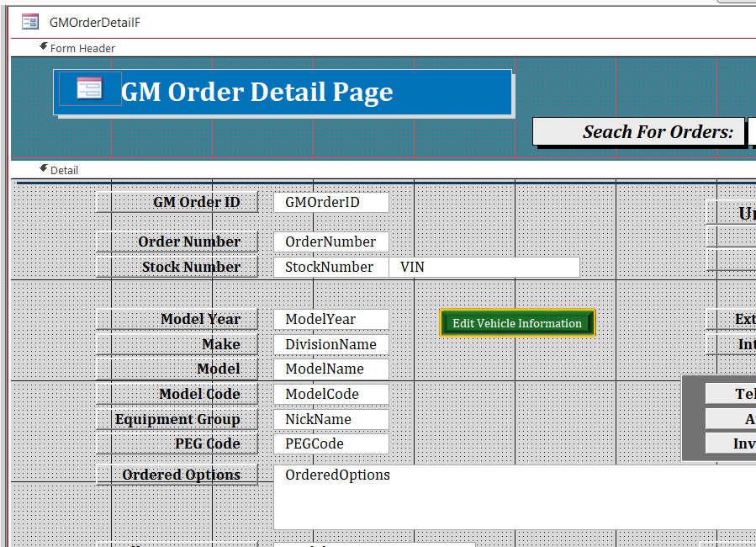Select the GM Order Detail Page title
Screen dimensions: 756x547
point(256,92)
